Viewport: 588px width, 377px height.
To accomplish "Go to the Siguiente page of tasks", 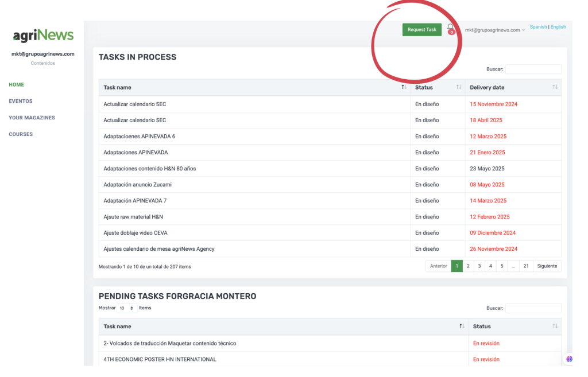I will (x=547, y=266).
